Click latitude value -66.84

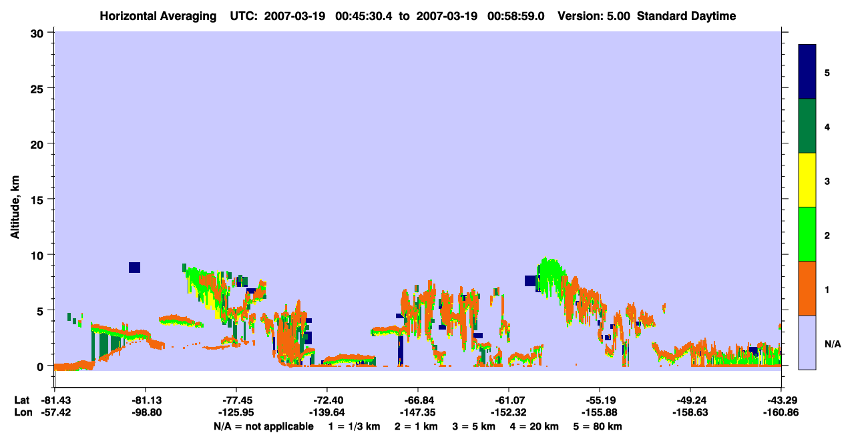tap(417, 400)
